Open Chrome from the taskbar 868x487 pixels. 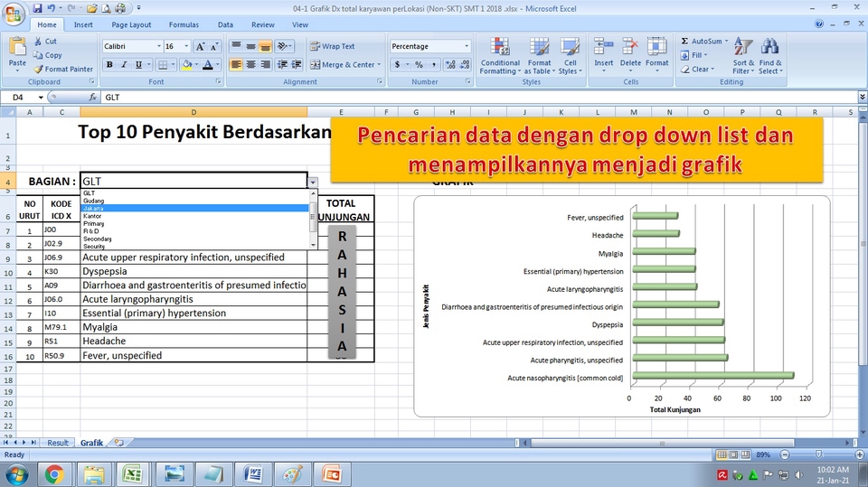click(x=54, y=474)
